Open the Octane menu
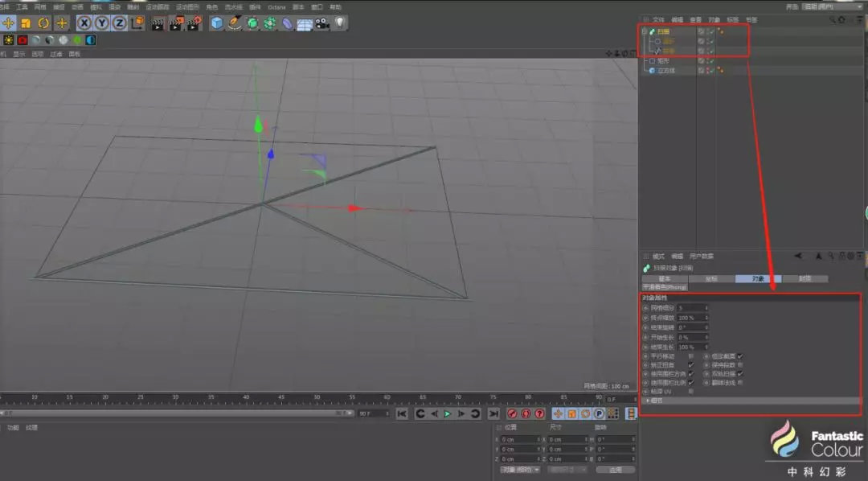 [276, 6]
